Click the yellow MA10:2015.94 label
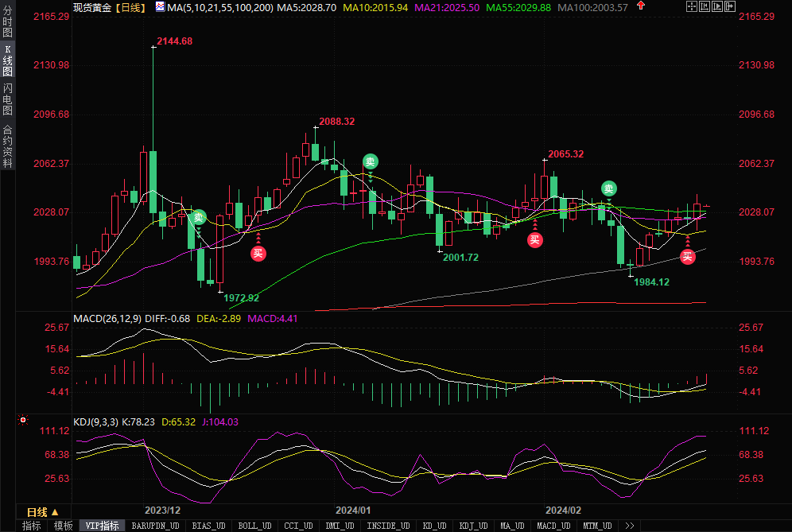The image size is (792, 532). tap(375, 8)
